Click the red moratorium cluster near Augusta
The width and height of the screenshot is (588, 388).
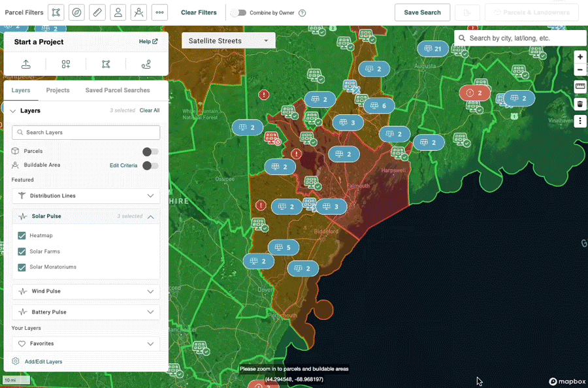pyautogui.click(x=475, y=93)
